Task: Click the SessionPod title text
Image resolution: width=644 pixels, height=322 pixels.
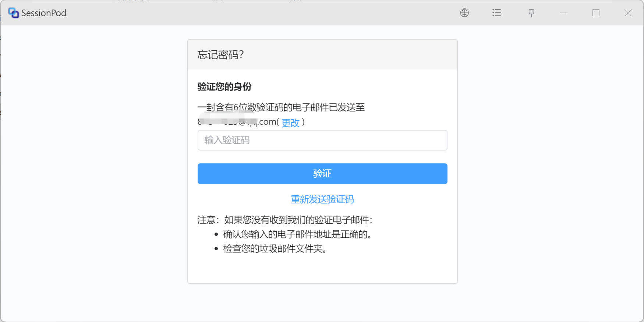Action: [x=44, y=13]
